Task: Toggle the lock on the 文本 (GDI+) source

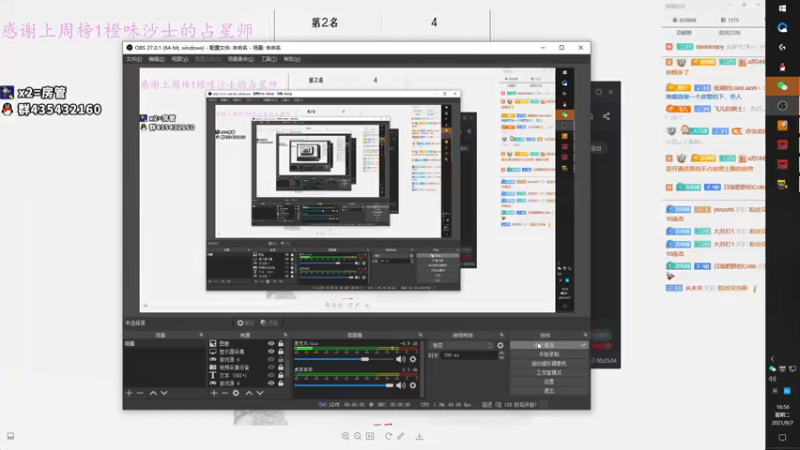Action: 281,375
